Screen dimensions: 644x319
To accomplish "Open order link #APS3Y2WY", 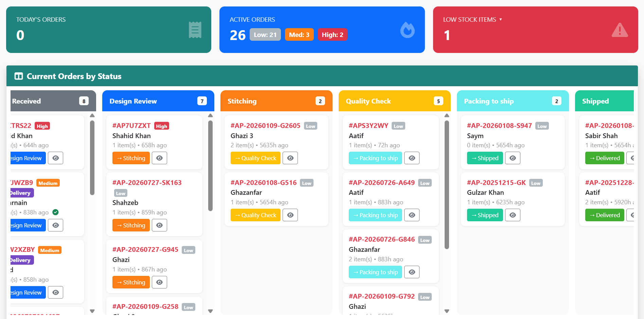I will (369, 126).
